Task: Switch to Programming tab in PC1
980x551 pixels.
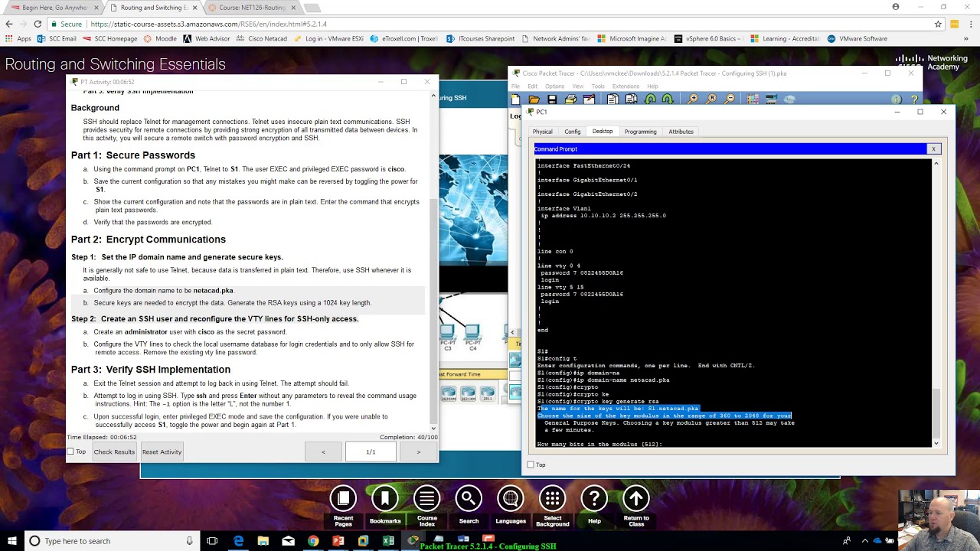Action: click(x=640, y=132)
